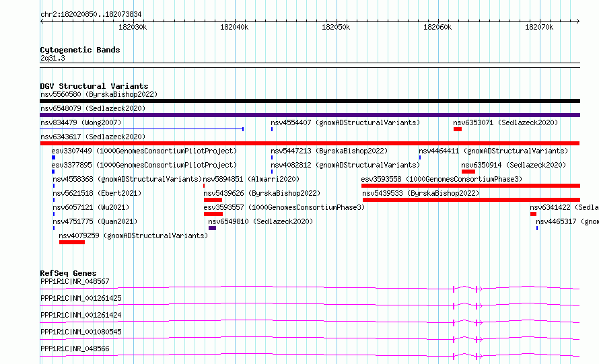Click the 182040k ruler tick label

point(234,27)
